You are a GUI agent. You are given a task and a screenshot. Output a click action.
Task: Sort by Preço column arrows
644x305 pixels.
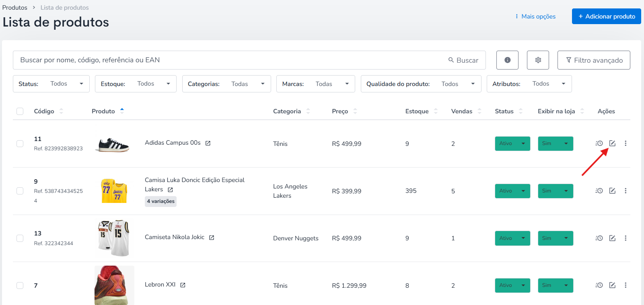point(355,111)
